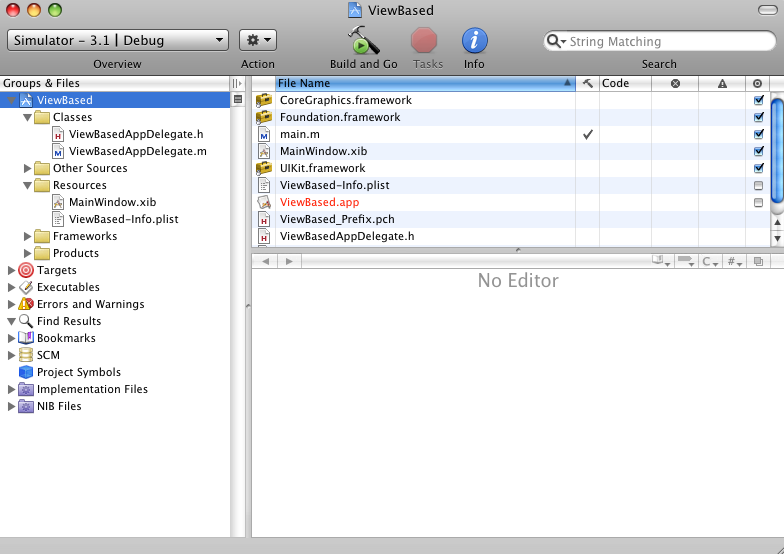
Task: Click the ViewBased.app product icon
Action: click(x=264, y=202)
